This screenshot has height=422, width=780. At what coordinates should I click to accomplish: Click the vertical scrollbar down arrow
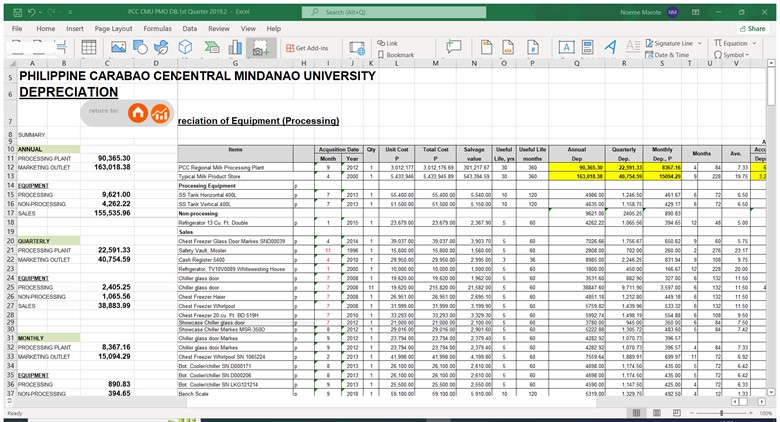(x=771, y=392)
